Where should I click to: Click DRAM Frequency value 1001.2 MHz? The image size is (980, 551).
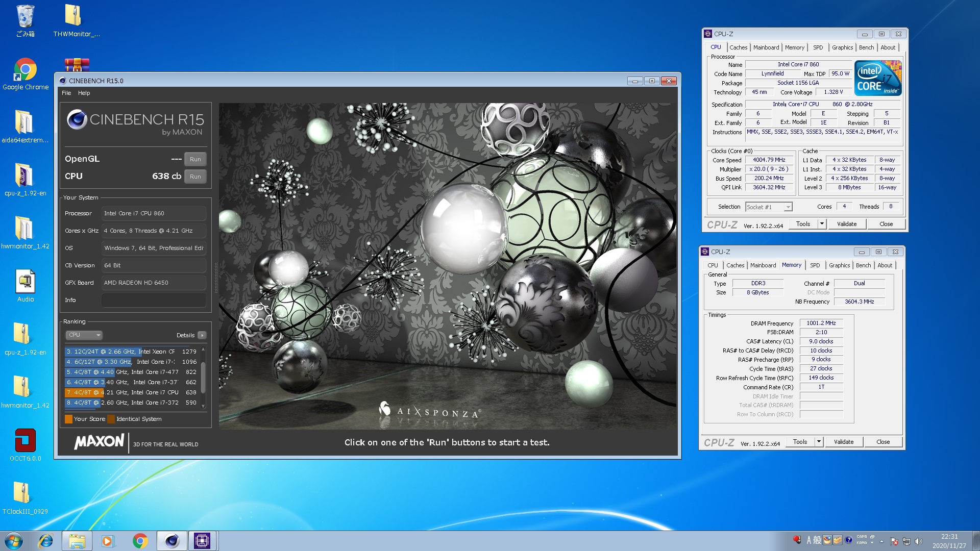click(821, 323)
